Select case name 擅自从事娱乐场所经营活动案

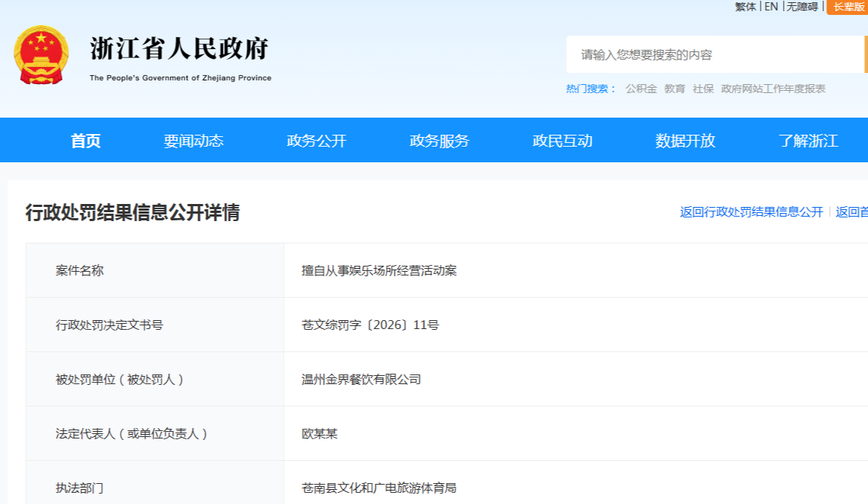pos(379,270)
